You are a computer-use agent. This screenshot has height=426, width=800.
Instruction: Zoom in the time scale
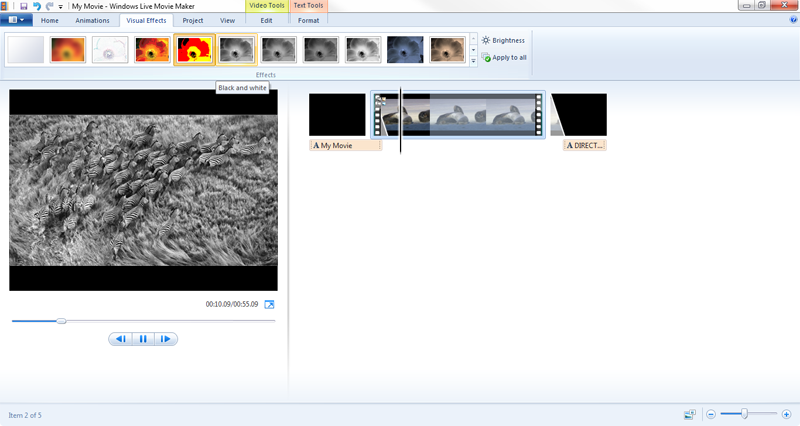tap(786, 414)
